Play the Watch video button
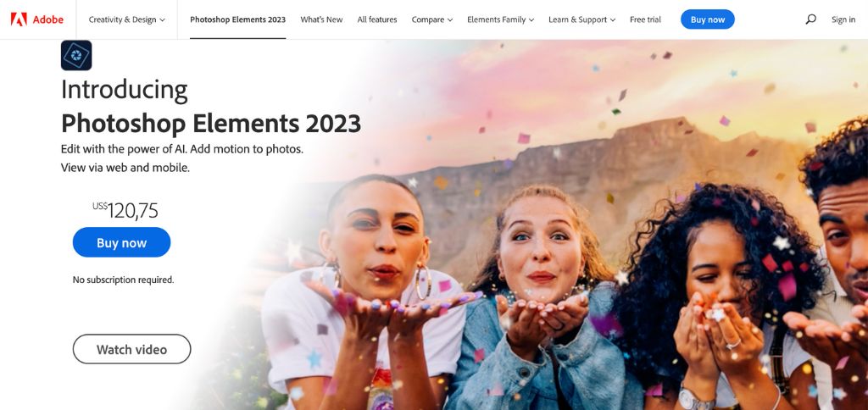Image resolution: width=868 pixels, height=410 pixels. 131,349
